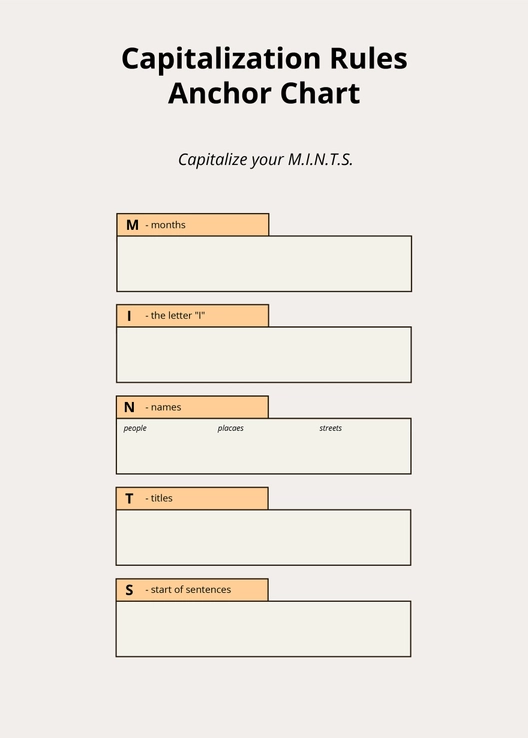Click the 'people' column label
The width and height of the screenshot is (528, 738).
pos(135,428)
